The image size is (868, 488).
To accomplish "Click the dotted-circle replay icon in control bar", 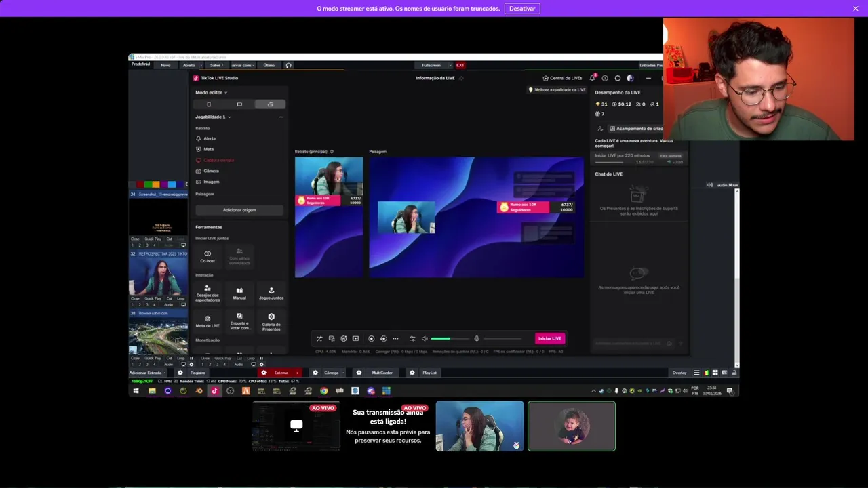I will pos(383,338).
